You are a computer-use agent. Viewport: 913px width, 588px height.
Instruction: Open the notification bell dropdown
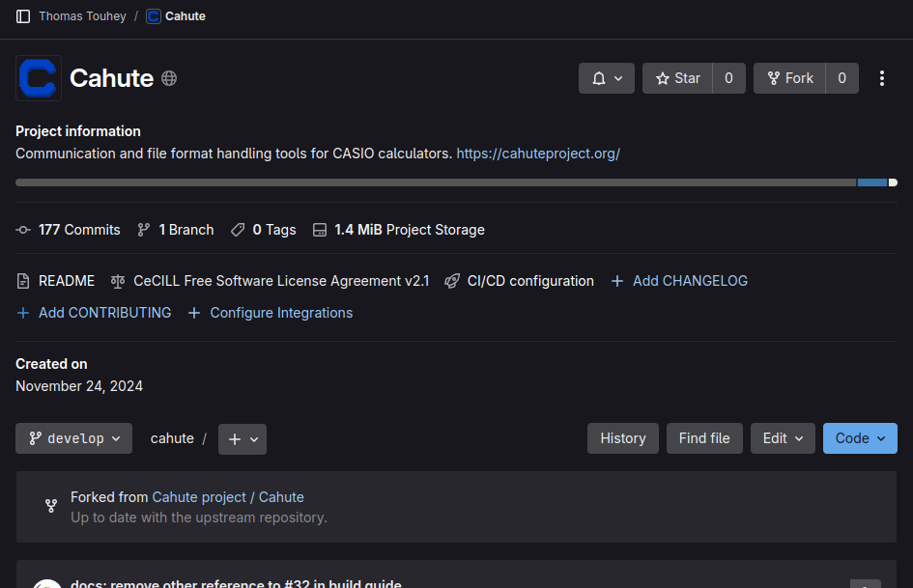tap(607, 78)
